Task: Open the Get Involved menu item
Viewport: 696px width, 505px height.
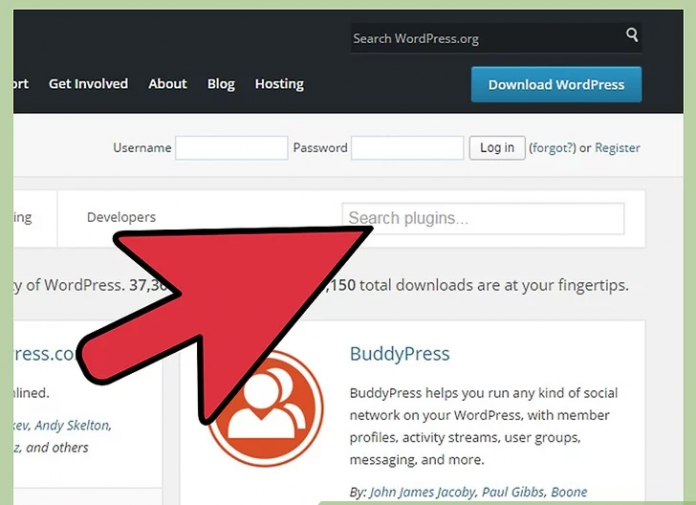Action: coord(88,84)
